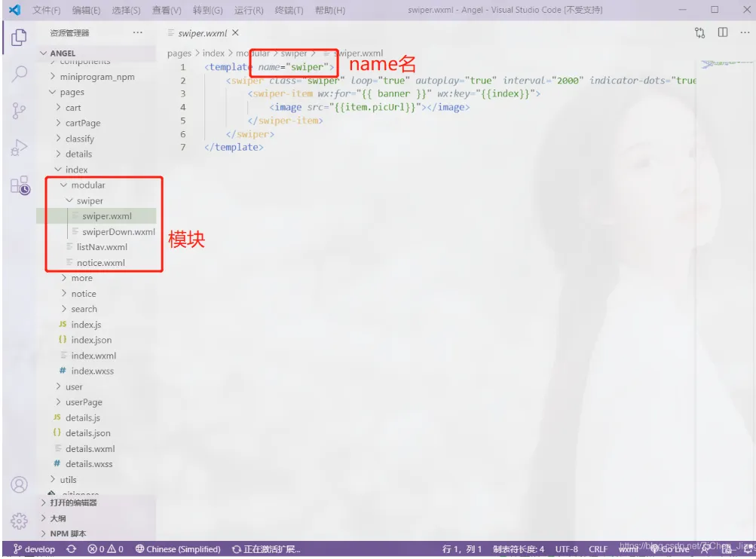Click Chinese (Simplified) status bar item
Viewport: 756px width, 559px height.
click(178, 549)
